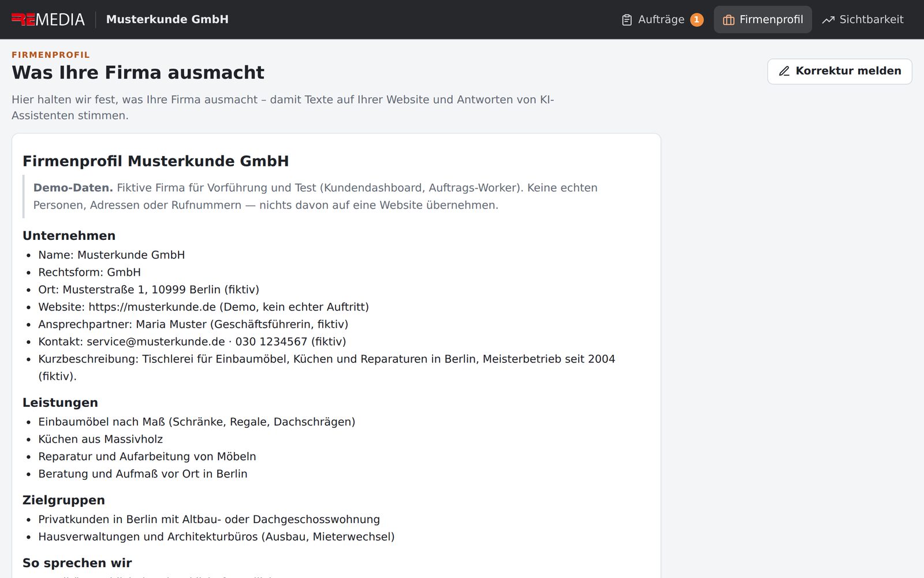Image resolution: width=924 pixels, height=578 pixels.
Task: Click the 'Unternehmen' section heading
Action: pos(69,235)
